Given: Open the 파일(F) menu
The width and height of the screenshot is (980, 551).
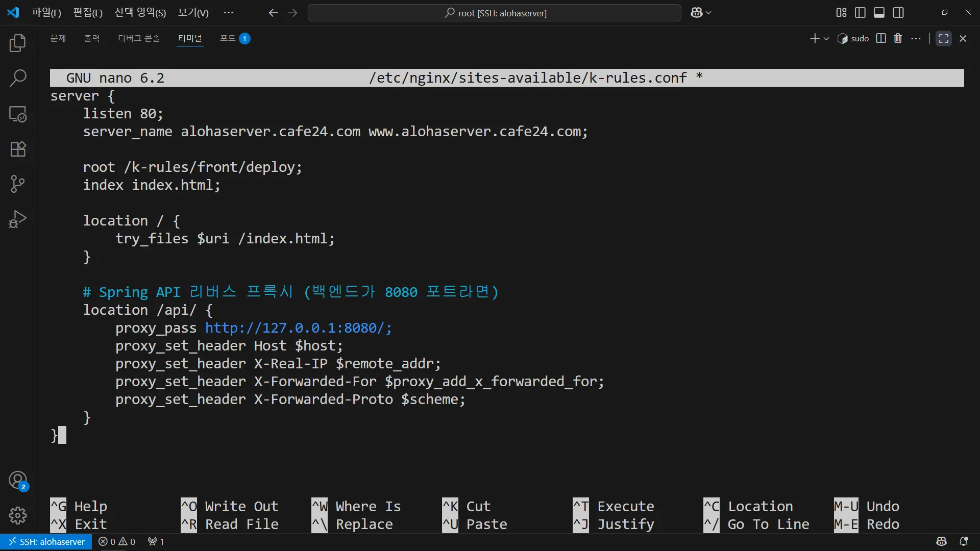Looking at the screenshot, I should (46, 13).
